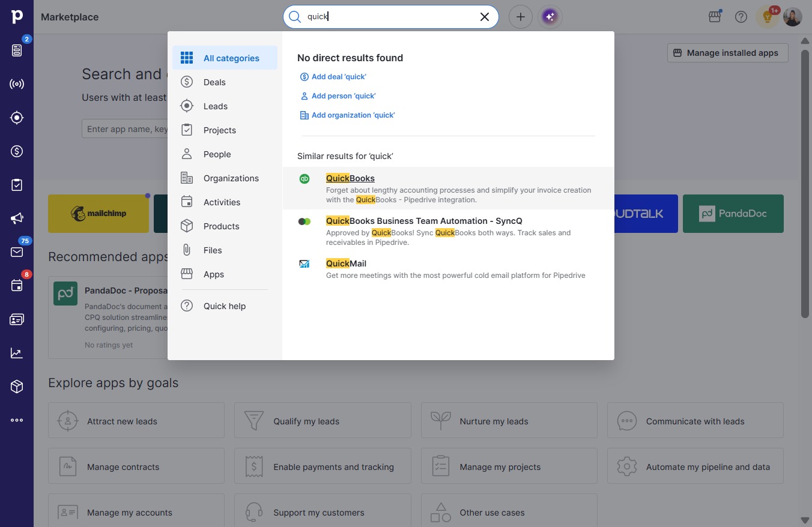
Task: Open the radio-wave sidebar icon
Action: point(17,84)
